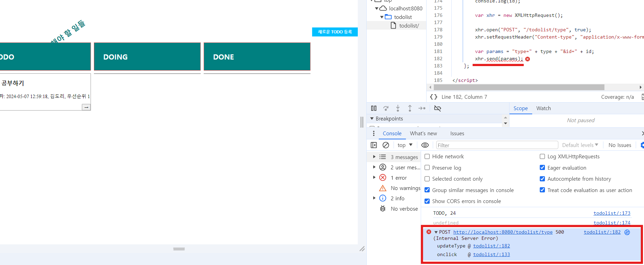Collapse the todolist folder node
Viewport: 644px width, 265px height.
coord(382,17)
